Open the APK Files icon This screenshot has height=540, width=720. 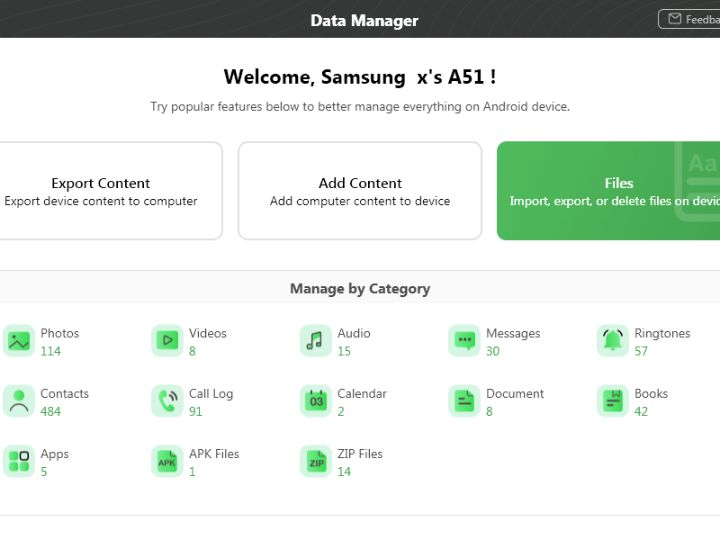[167, 461]
